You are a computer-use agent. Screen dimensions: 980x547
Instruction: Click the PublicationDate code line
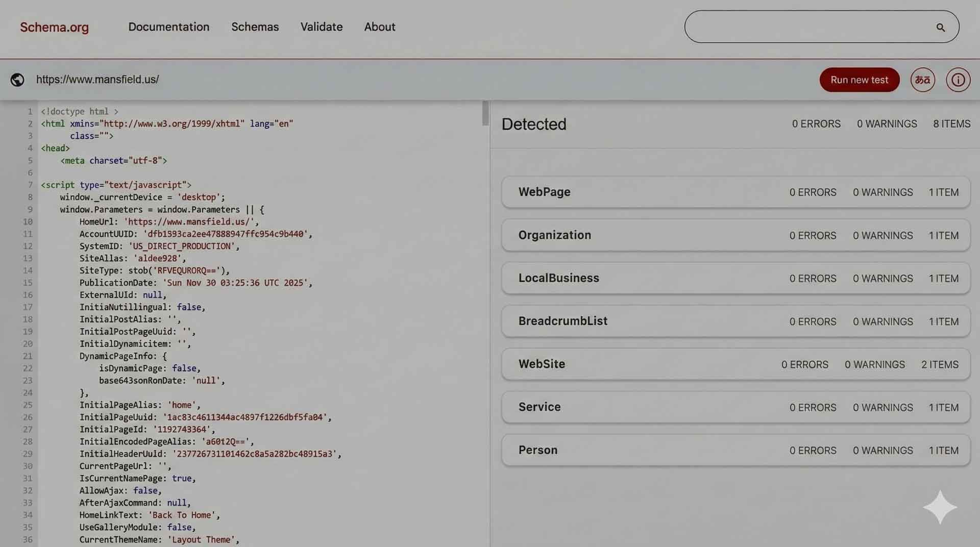click(195, 283)
